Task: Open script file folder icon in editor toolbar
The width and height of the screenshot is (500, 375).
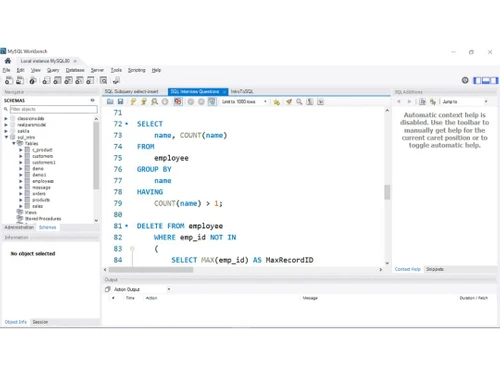Action: (x=110, y=102)
